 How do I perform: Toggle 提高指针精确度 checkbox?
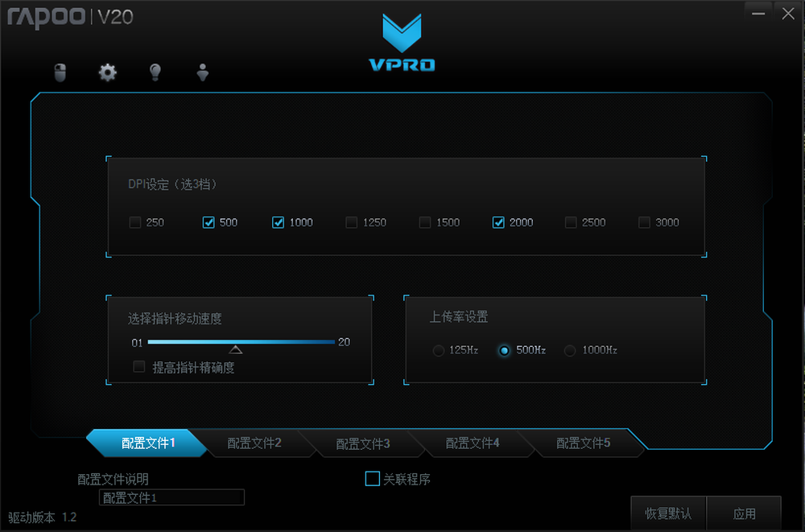pos(138,367)
